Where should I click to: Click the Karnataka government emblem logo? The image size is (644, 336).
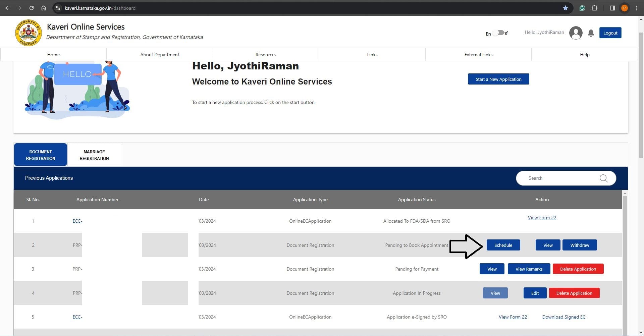click(28, 33)
